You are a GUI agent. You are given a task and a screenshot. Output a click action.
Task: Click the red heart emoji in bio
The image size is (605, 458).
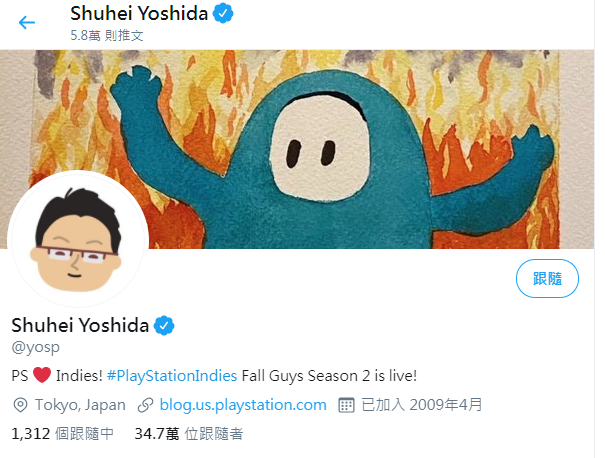(x=42, y=375)
